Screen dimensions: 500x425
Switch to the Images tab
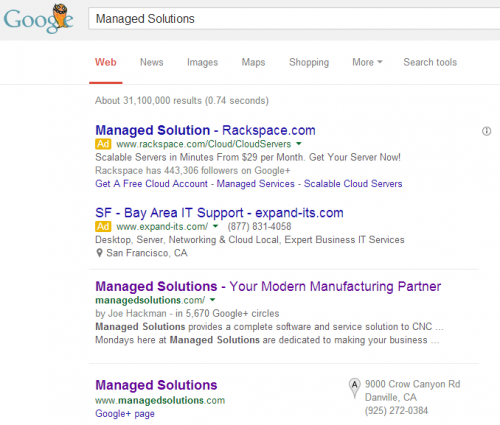click(202, 62)
